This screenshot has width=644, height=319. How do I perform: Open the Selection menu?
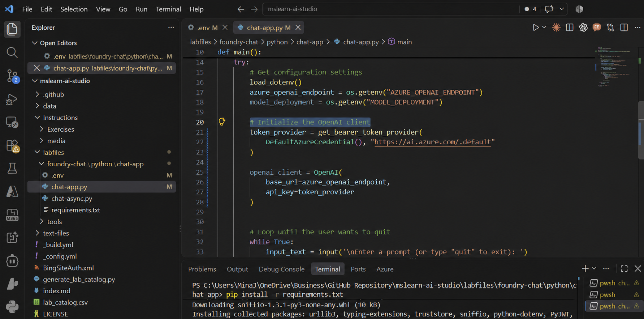coord(74,9)
